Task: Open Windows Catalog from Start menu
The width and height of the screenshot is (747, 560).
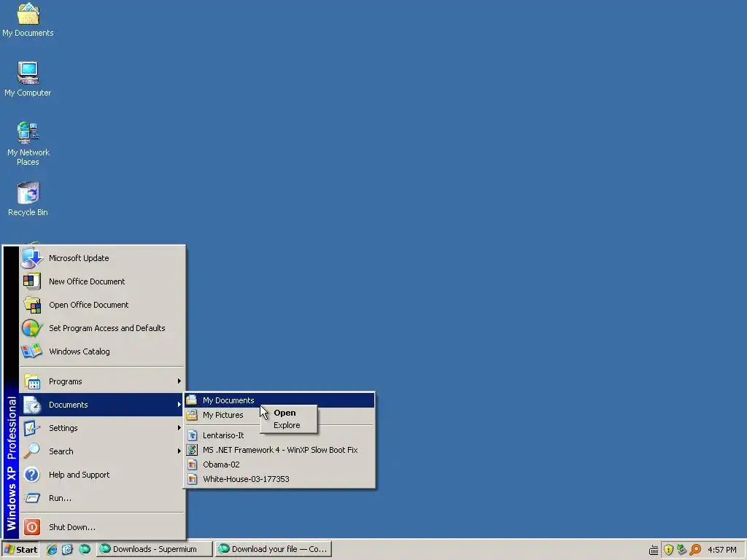Action: pyautogui.click(x=102, y=351)
